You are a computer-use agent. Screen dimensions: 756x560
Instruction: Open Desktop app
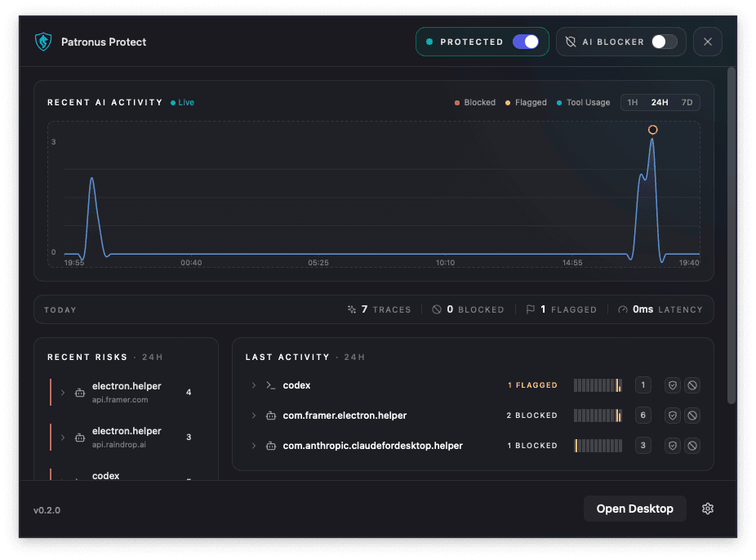click(x=634, y=509)
